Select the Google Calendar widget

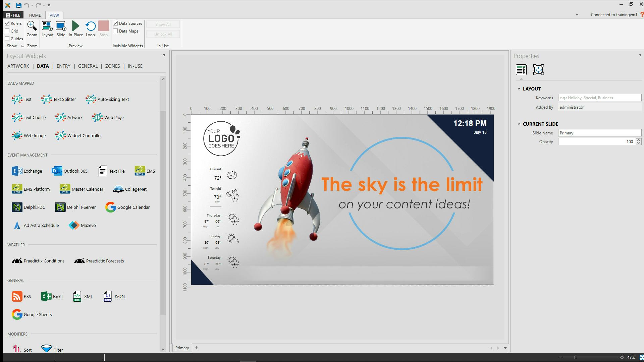click(127, 207)
